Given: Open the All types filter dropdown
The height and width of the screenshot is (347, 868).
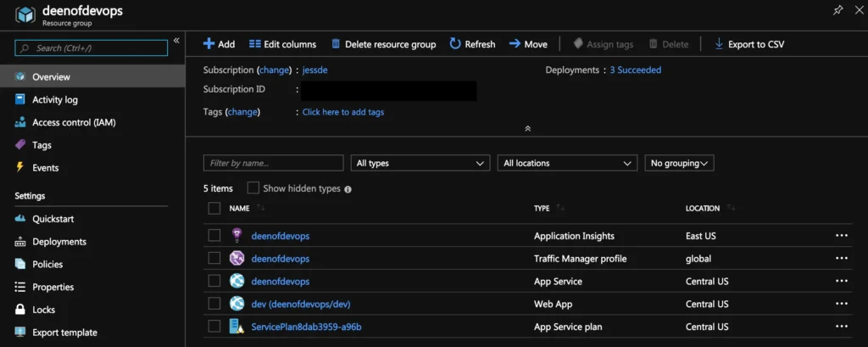Looking at the screenshot, I should coord(420,163).
